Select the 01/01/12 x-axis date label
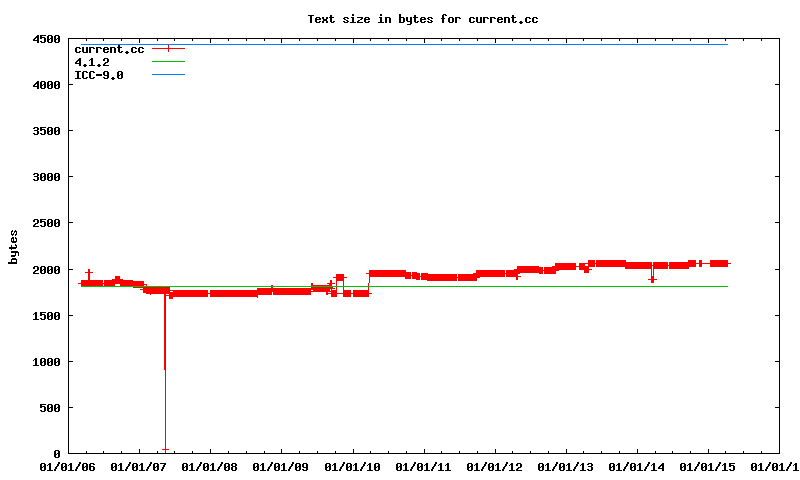 (496, 466)
